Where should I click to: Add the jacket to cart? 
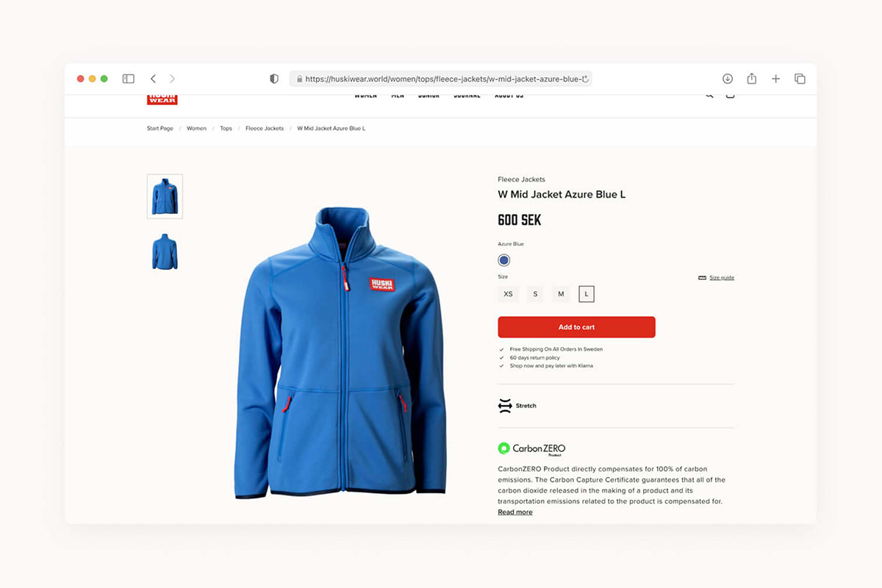click(576, 327)
